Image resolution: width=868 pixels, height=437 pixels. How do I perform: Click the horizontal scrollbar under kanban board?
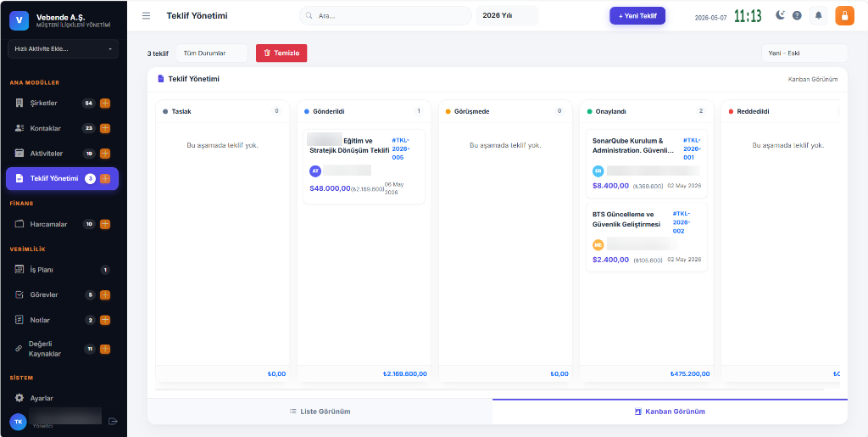click(x=489, y=389)
